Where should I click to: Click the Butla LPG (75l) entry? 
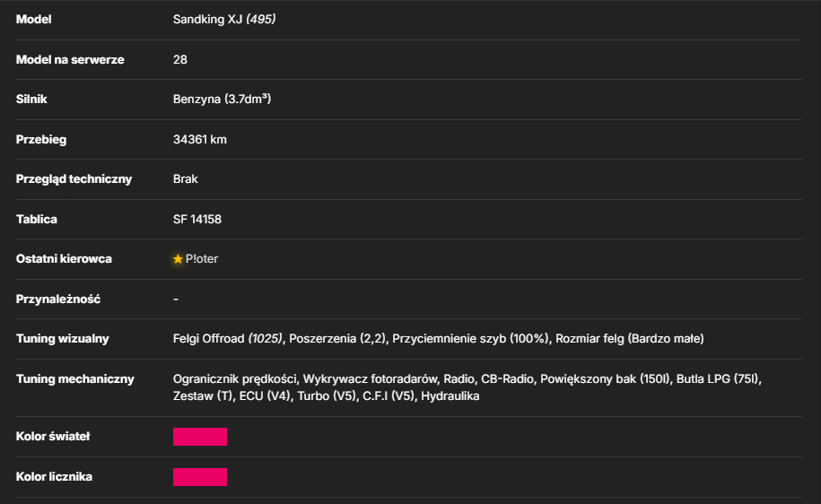point(718,379)
